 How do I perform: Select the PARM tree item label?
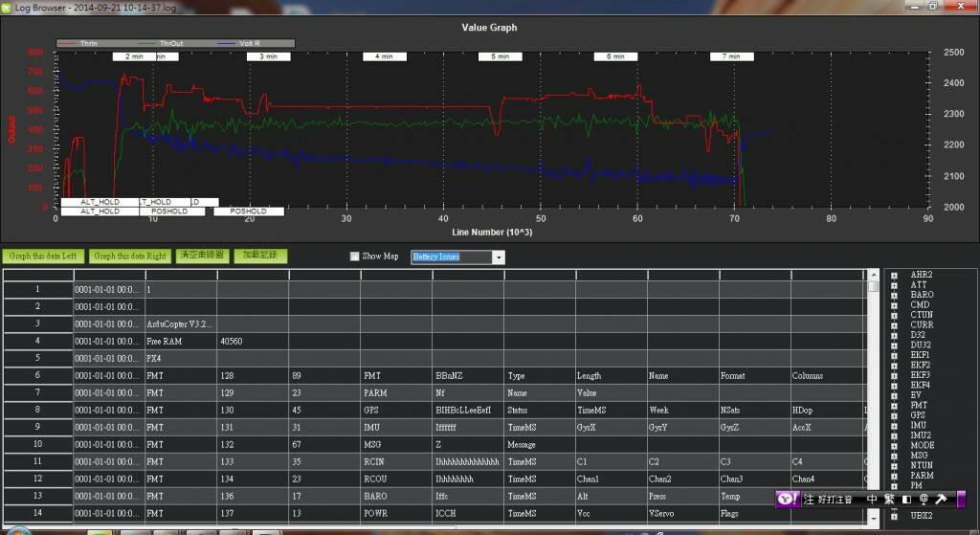(x=922, y=475)
